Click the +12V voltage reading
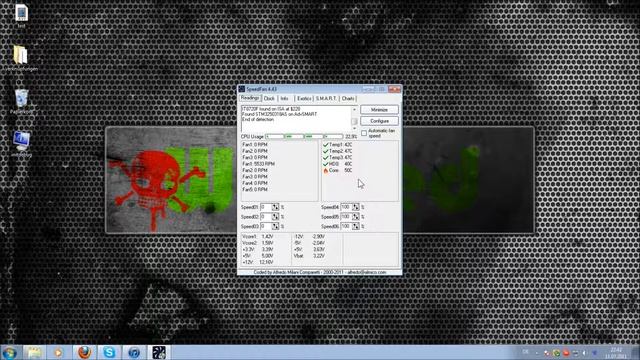 pyautogui.click(x=258, y=262)
